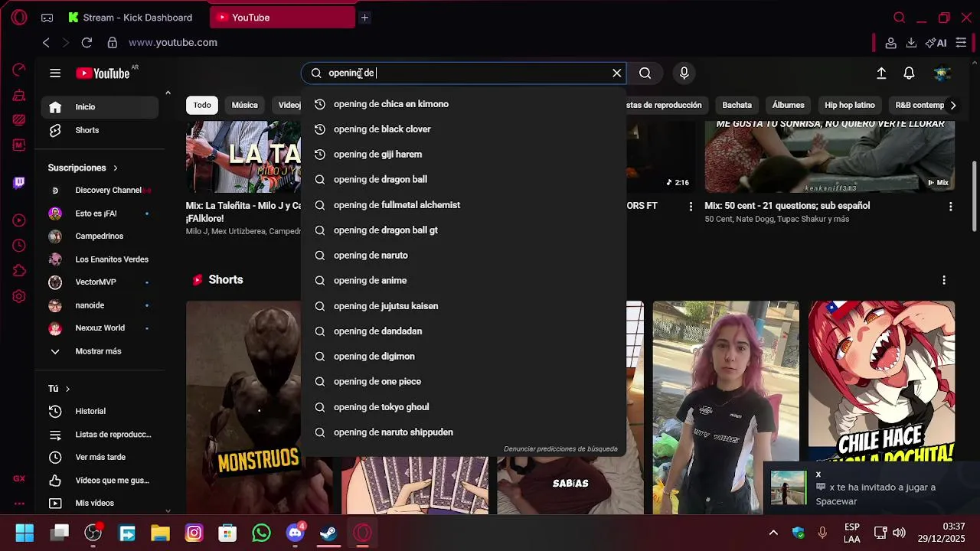Open GX Corner in sidebar

[19, 478]
